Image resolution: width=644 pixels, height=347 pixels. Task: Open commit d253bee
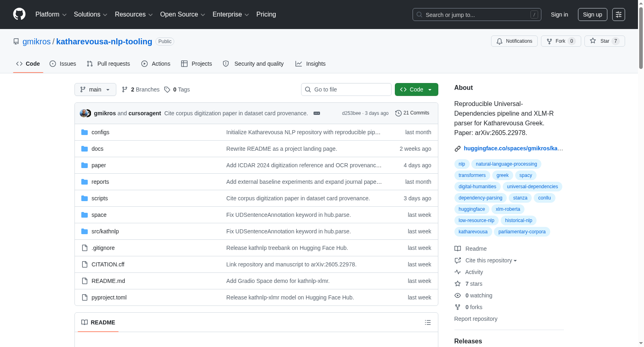click(351, 113)
